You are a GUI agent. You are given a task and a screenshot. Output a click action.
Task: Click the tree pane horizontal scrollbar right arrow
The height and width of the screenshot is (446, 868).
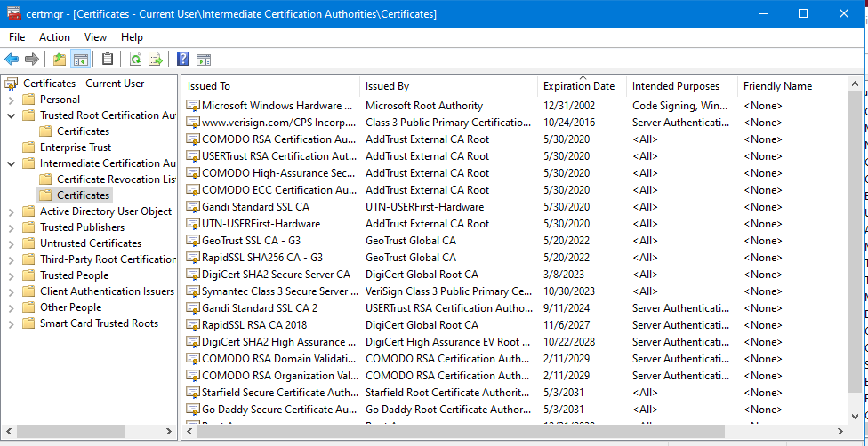pyautogui.click(x=169, y=431)
